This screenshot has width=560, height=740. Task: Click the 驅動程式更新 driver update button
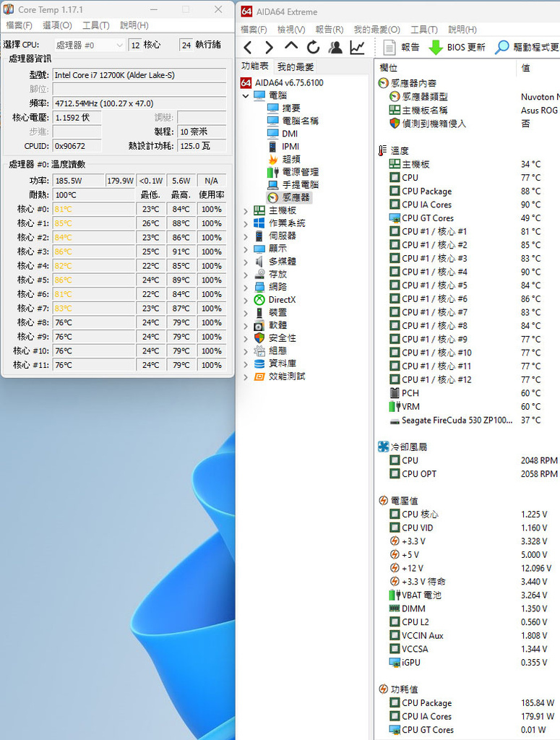tap(527, 47)
